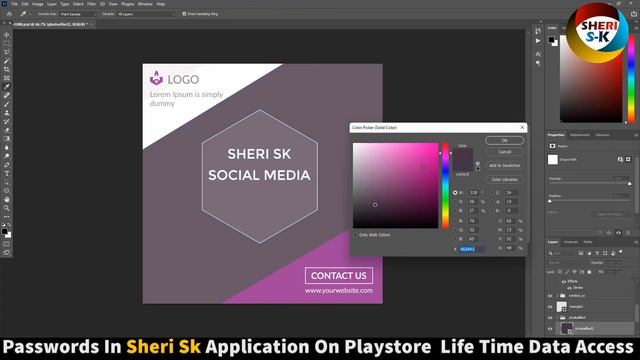
Task: Switch to the Channels tab
Action: click(x=571, y=242)
